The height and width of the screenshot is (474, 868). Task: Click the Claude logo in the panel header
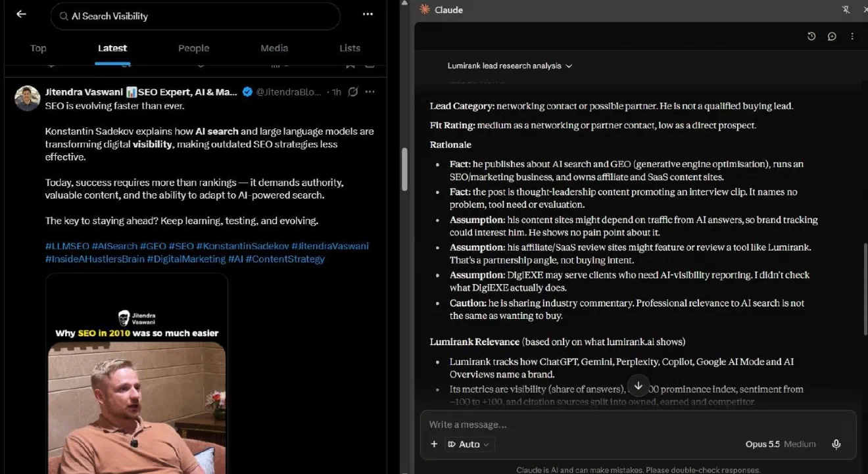pos(425,10)
